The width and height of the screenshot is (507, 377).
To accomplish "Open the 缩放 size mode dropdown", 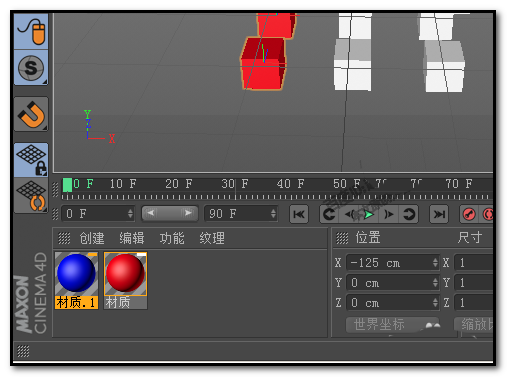I will pyautogui.click(x=474, y=324).
